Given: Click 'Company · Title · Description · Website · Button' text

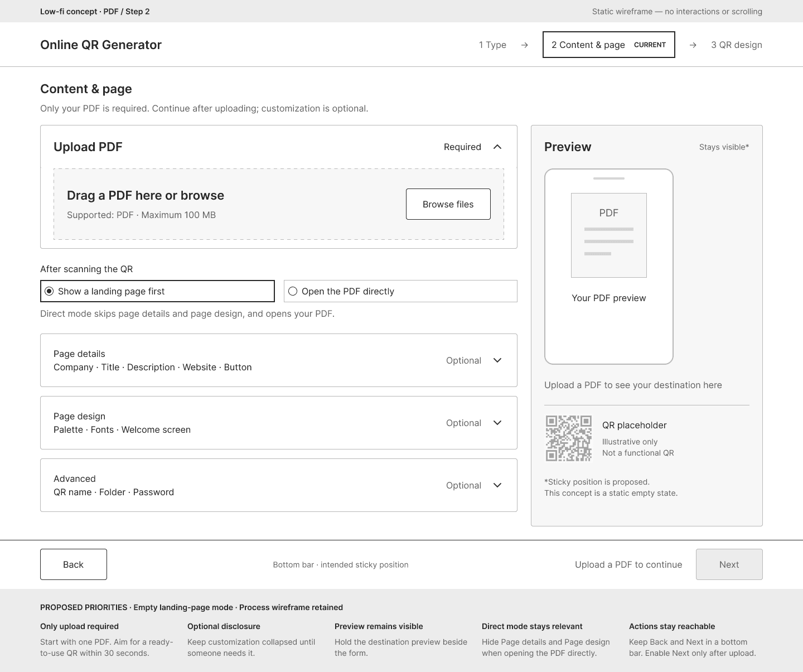Looking at the screenshot, I should pos(153,367).
